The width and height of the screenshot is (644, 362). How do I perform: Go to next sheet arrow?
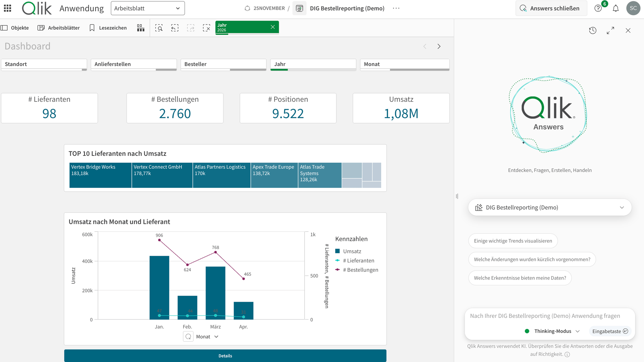pos(439,46)
